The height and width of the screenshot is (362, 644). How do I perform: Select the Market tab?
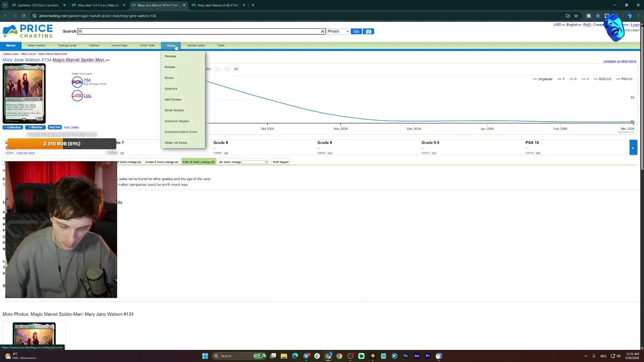[11, 45]
